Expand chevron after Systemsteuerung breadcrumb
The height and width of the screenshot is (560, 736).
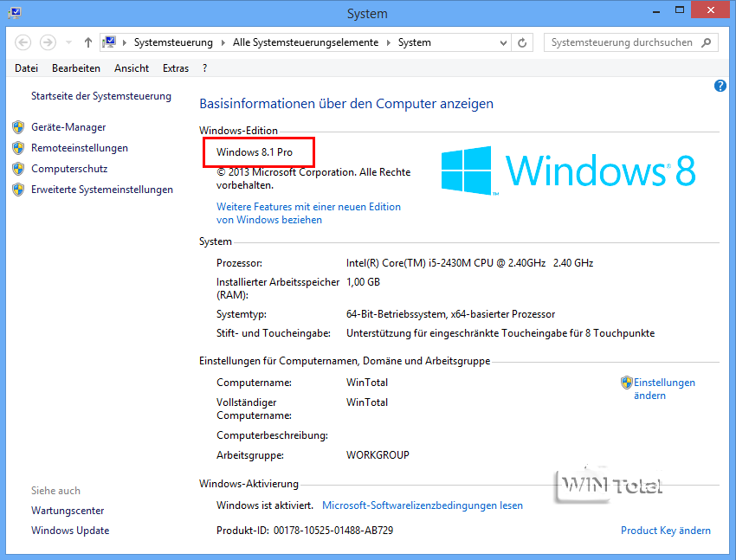point(223,42)
